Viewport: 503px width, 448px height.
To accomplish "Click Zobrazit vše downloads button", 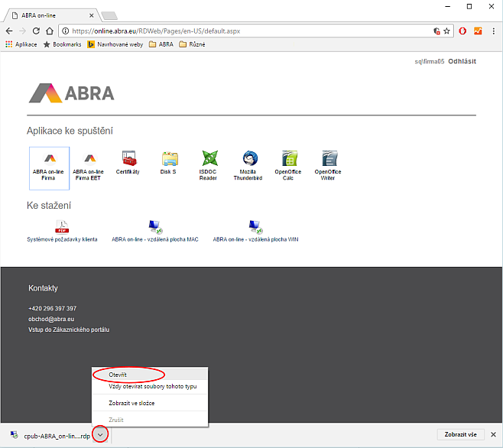I will (460, 434).
